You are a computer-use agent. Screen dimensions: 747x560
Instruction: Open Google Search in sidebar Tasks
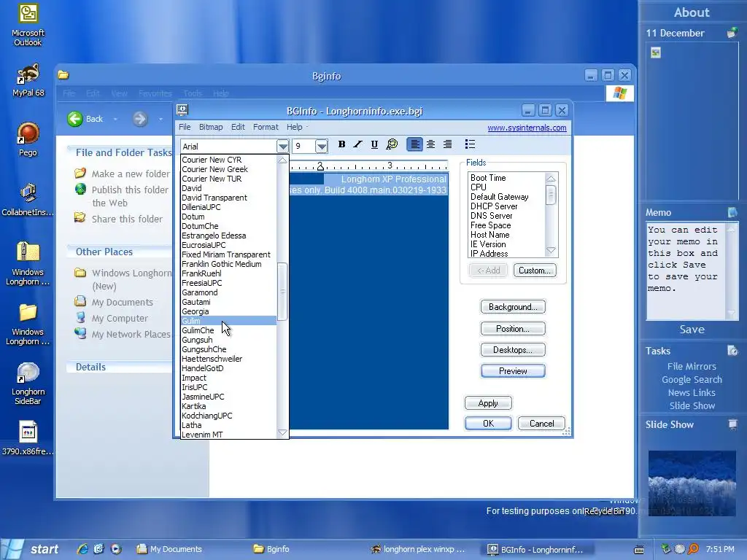[x=692, y=379]
